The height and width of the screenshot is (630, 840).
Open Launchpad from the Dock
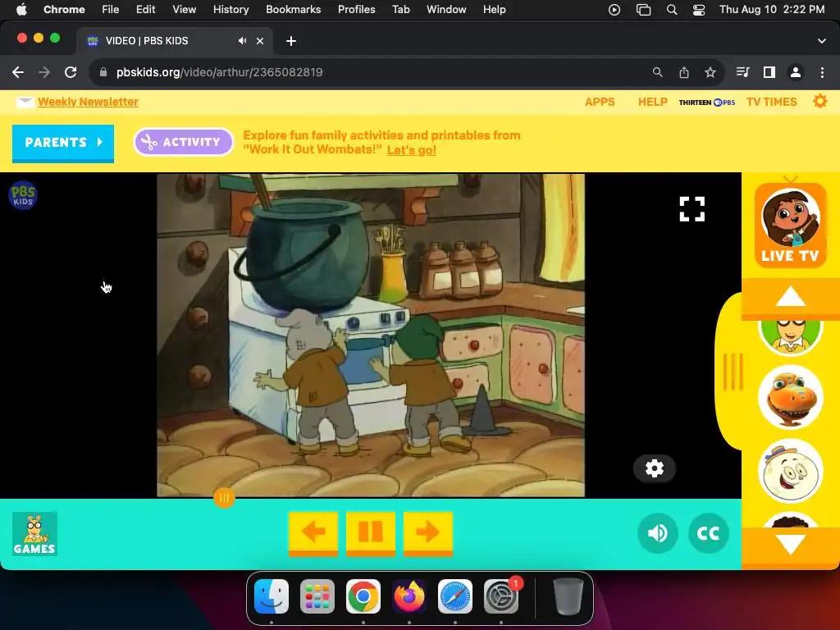[317, 596]
